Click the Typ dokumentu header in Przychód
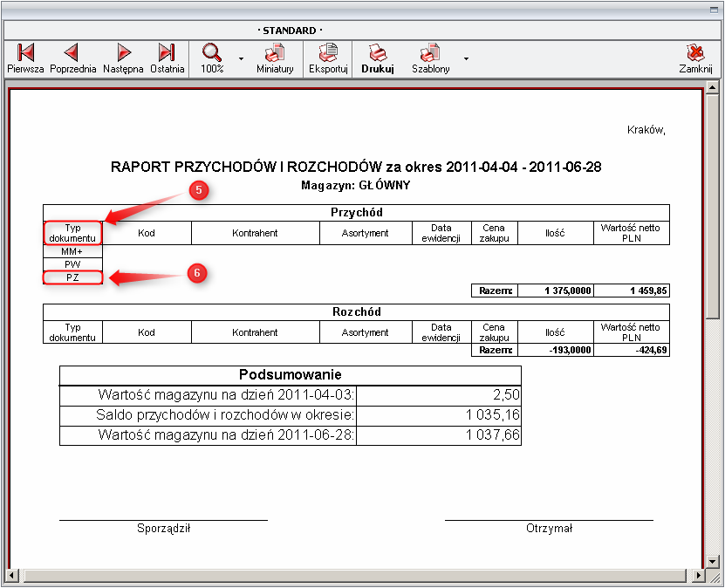 click(x=72, y=233)
